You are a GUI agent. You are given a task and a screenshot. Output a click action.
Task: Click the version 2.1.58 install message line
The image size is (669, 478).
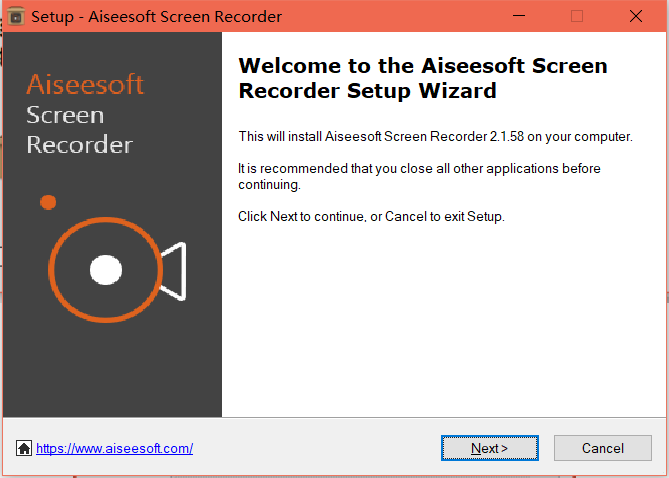pos(435,137)
